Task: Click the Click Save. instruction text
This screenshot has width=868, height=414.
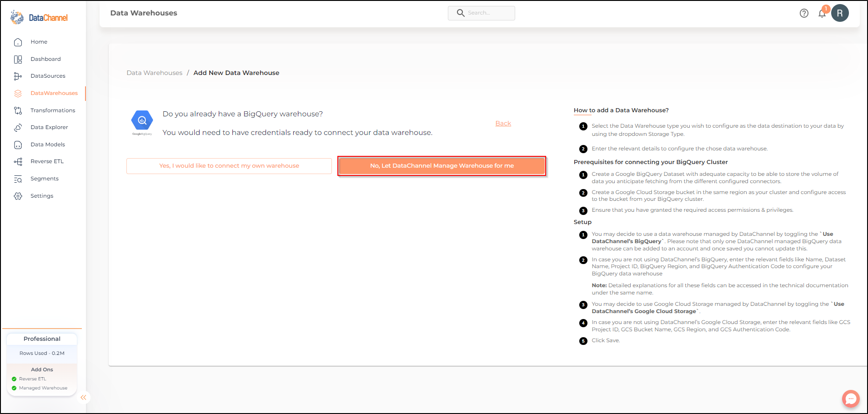Action: (x=606, y=340)
